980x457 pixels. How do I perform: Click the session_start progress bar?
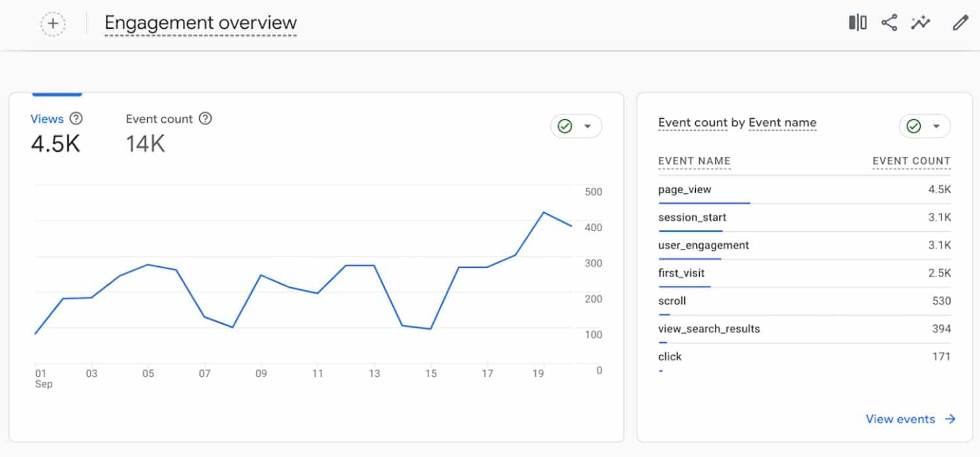click(x=691, y=230)
